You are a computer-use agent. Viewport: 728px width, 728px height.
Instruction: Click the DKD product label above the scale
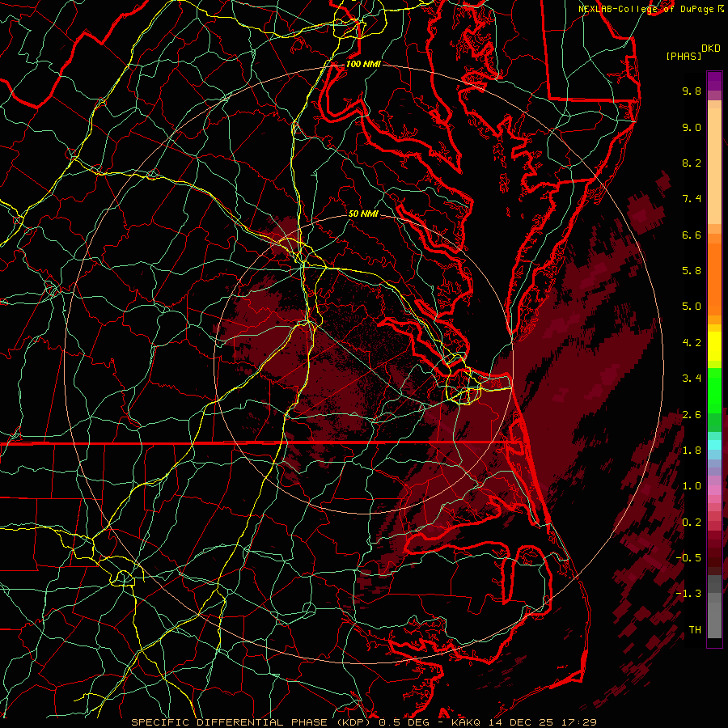(710, 49)
